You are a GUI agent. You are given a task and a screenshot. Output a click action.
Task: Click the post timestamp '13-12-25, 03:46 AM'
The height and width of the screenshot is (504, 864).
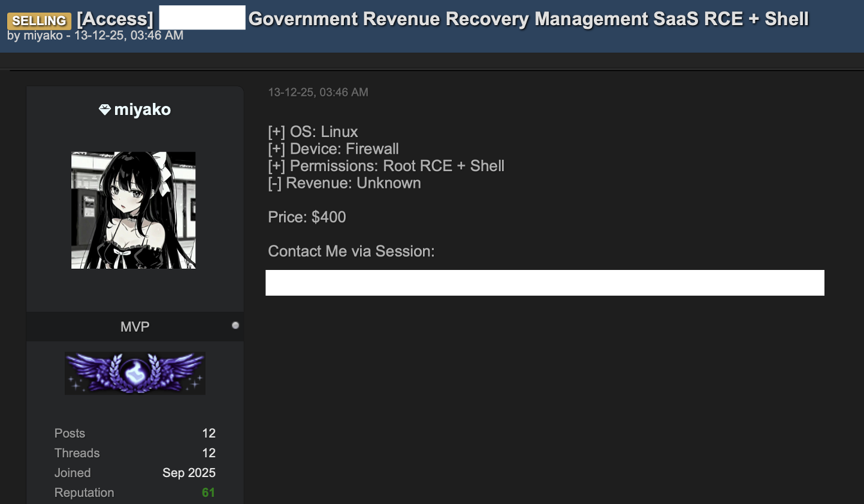(318, 92)
